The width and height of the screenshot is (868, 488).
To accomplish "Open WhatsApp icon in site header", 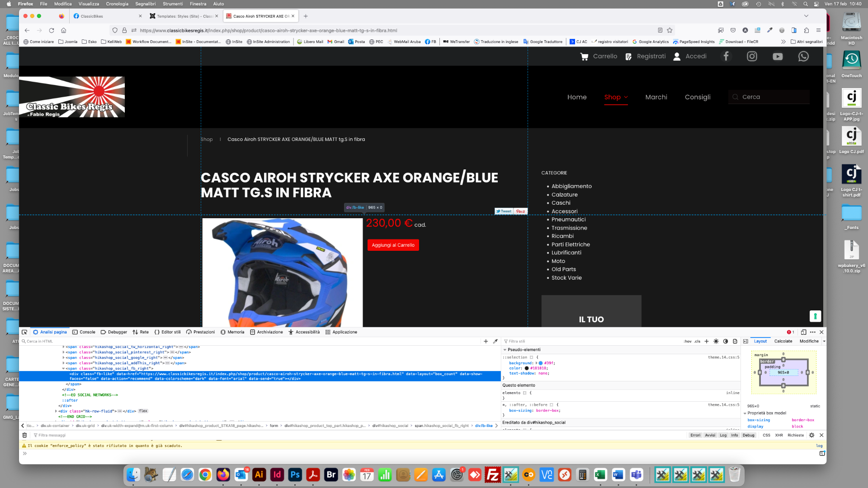I will pyautogui.click(x=803, y=56).
